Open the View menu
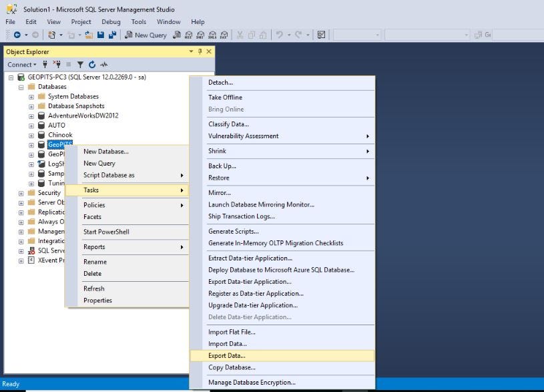Viewport: 544px width, 392px height. tap(54, 21)
